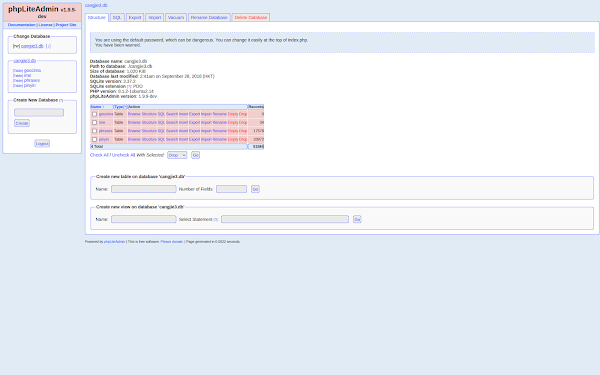Open ime table in the sidebar
Viewport: 600px width, 375px height.
click(x=28, y=75)
